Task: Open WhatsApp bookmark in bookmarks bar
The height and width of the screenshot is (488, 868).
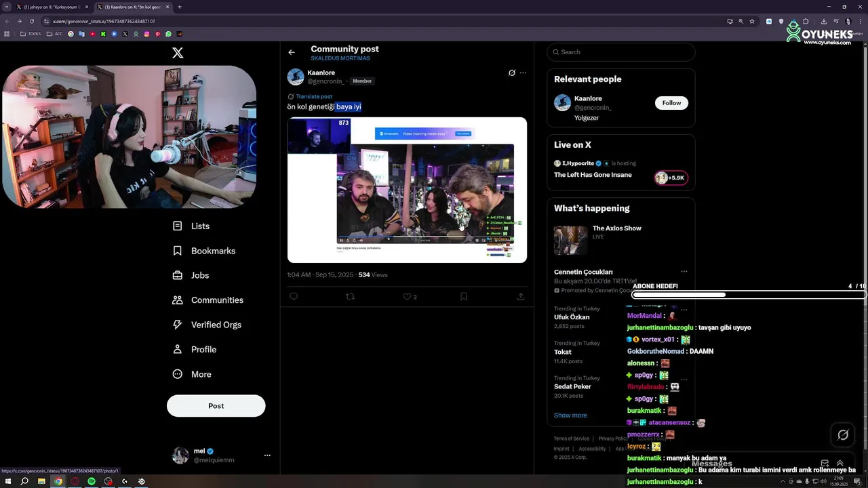Action: 168,34
